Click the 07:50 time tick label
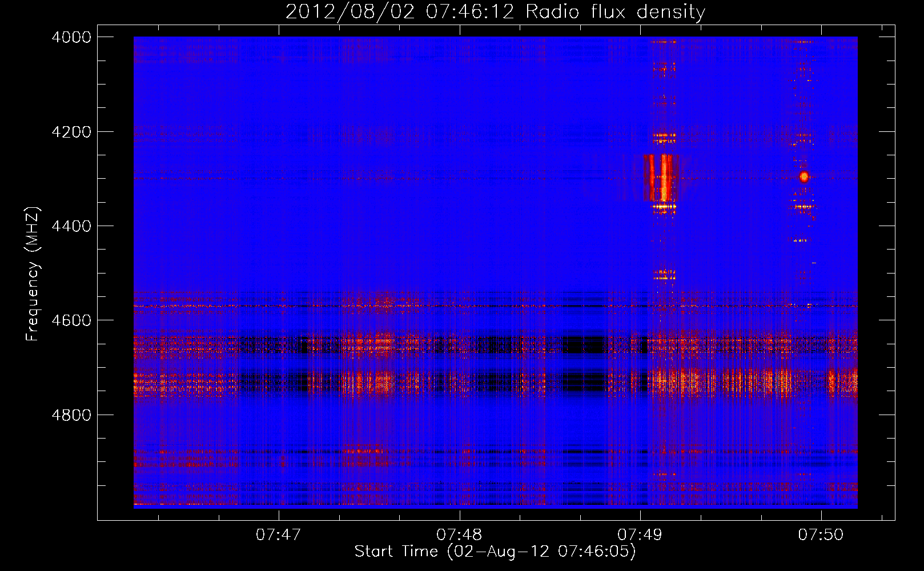The height and width of the screenshot is (571, 924). tap(821, 534)
